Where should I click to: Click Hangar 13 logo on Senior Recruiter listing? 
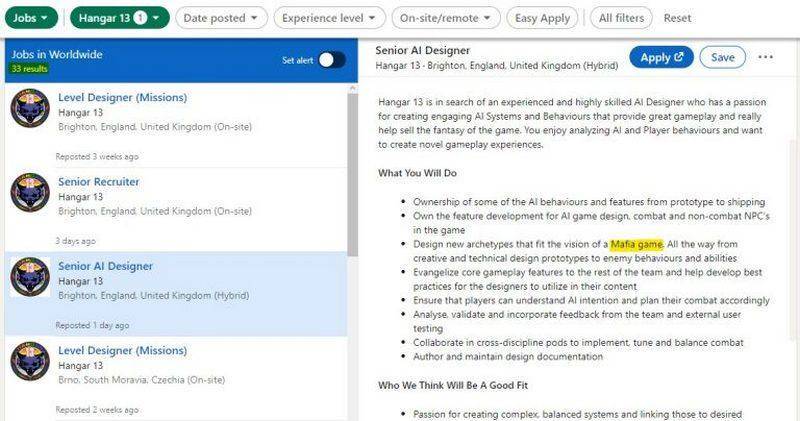click(x=30, y=193)
